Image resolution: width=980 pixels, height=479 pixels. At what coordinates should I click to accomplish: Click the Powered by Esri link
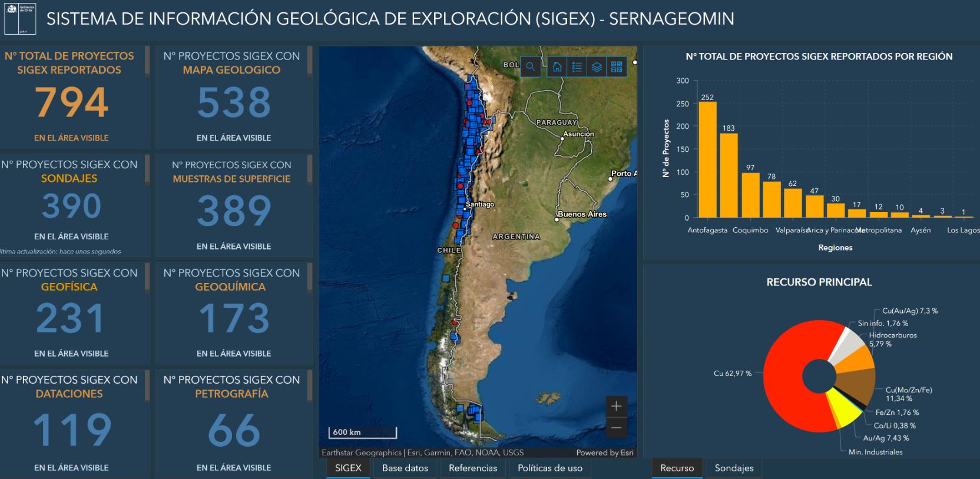(x=605, y=453)
